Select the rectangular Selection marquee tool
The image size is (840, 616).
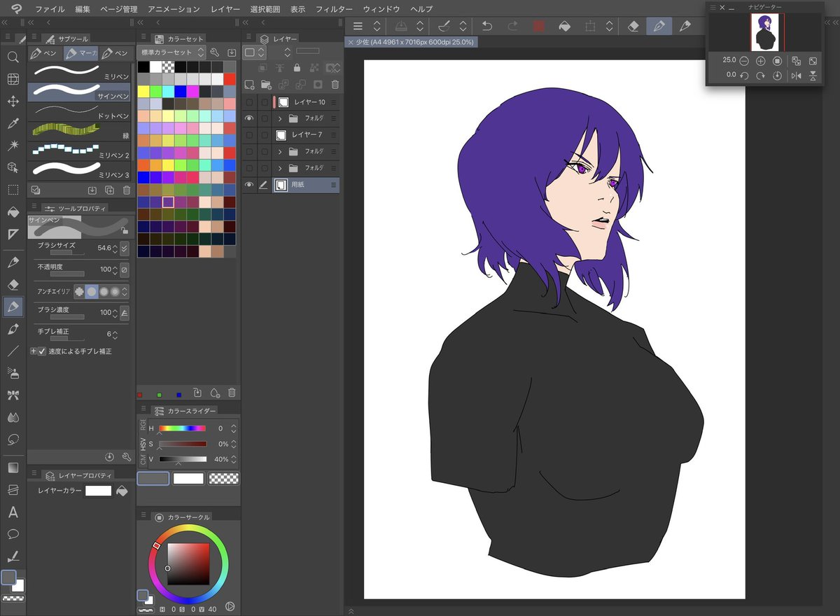[13, 190]
